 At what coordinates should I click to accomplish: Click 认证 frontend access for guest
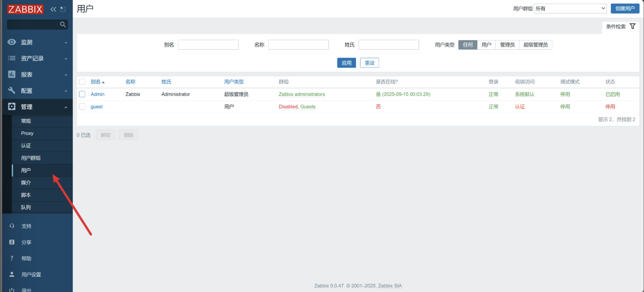pos(520,107)
